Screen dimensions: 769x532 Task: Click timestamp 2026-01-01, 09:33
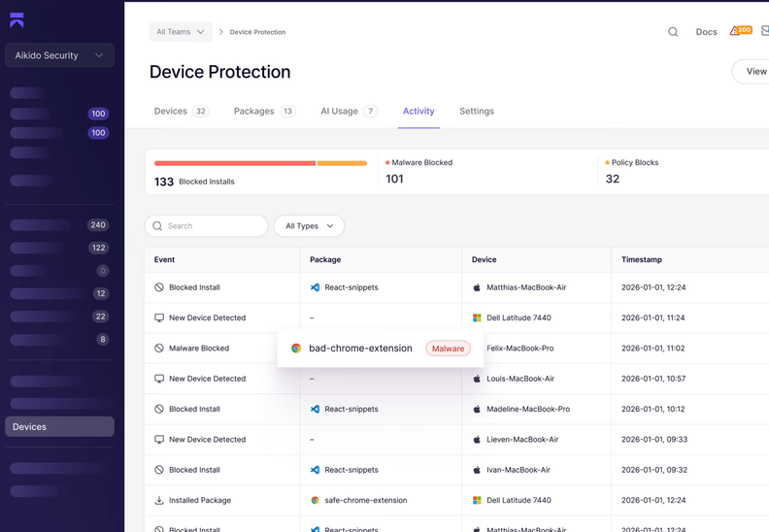pos(654,440)
